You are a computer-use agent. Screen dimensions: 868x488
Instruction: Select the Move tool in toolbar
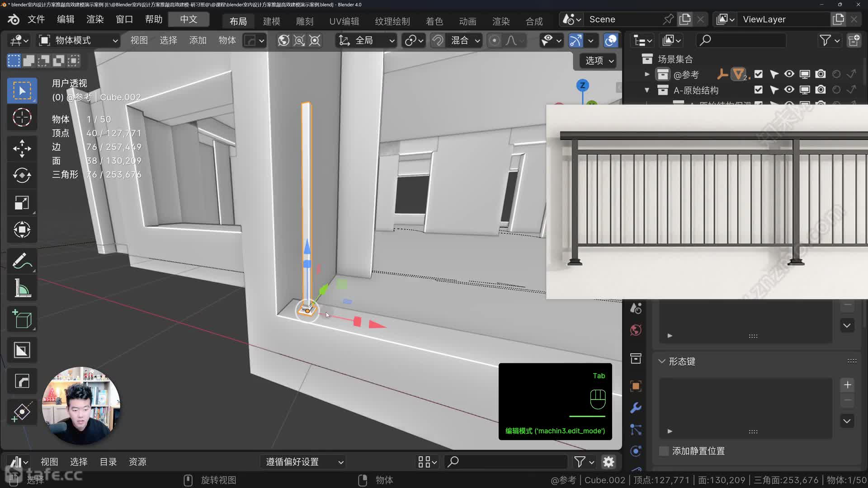coord(22,148)
